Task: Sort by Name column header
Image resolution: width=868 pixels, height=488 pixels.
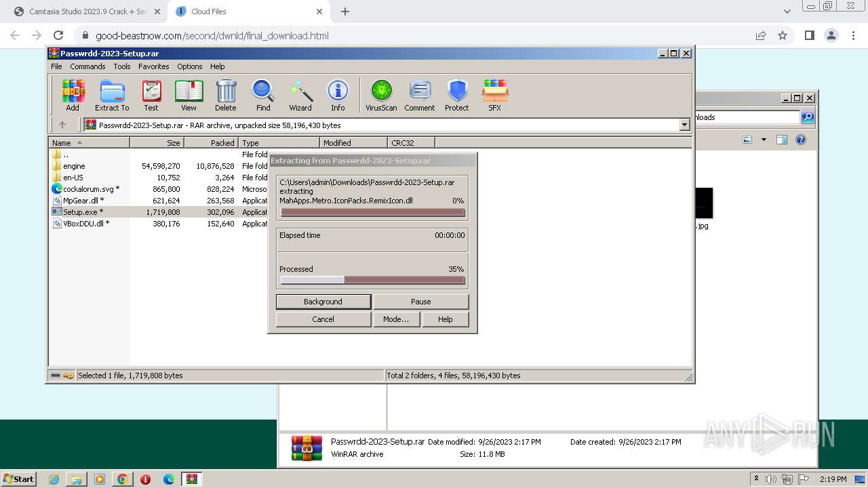Action: 89,143
